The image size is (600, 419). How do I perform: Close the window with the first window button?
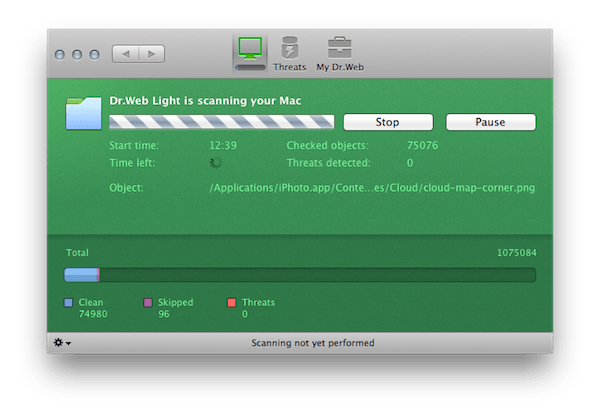60,55
